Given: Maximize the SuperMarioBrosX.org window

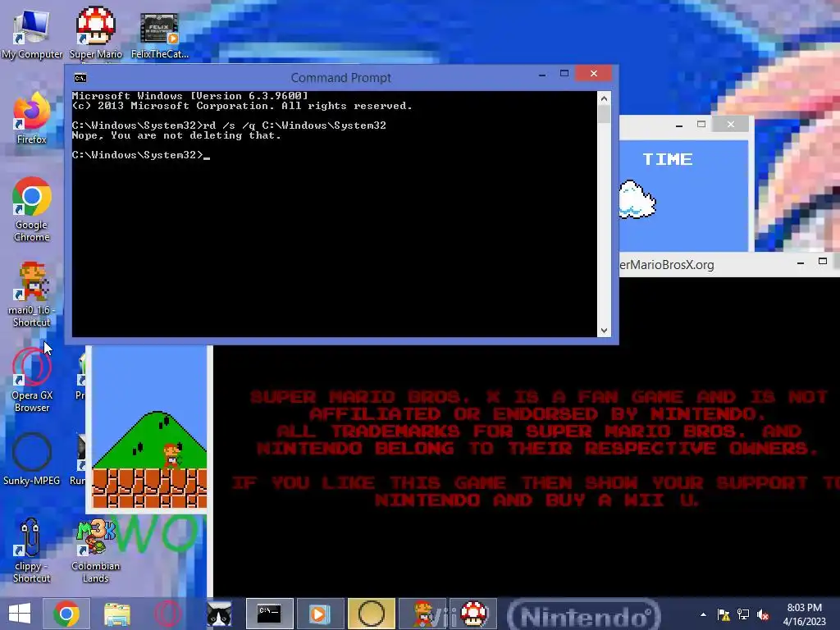Looking at the screenshot, I should click(823, 262).
